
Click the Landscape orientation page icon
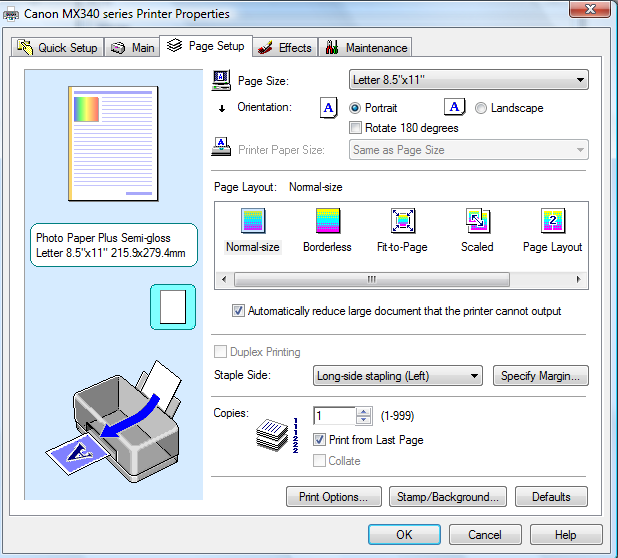tap(454, 107)
